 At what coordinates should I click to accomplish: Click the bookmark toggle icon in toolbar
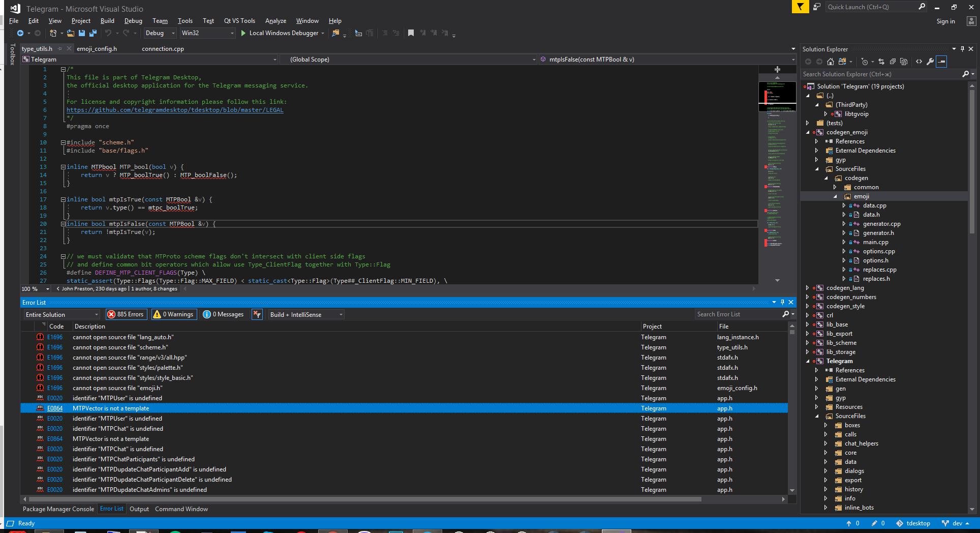pos(411,33)
